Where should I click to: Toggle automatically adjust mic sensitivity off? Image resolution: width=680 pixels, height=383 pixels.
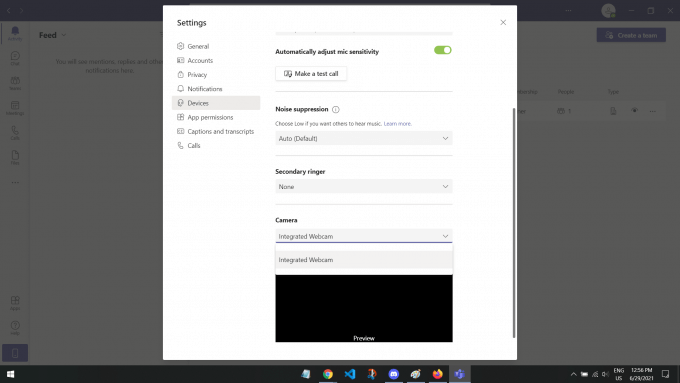(443, 50)
